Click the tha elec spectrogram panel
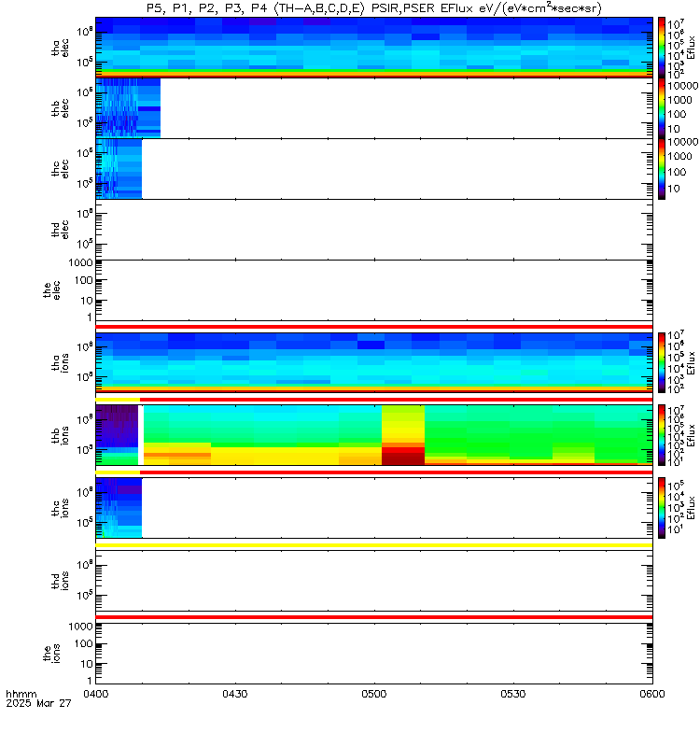 pyautogui.click(x=374, y=48)
